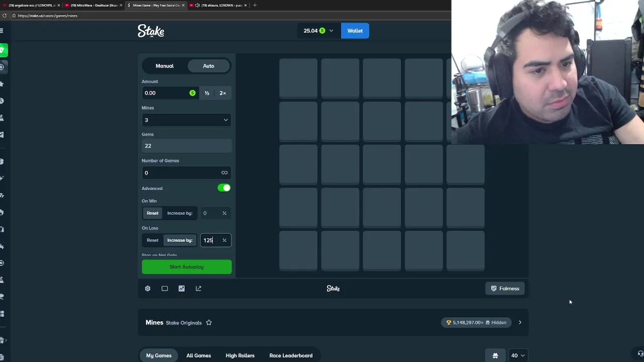Toggle theatre mode rectangle icon
This screenshot has height=362, width=644.
click(165, 289)
